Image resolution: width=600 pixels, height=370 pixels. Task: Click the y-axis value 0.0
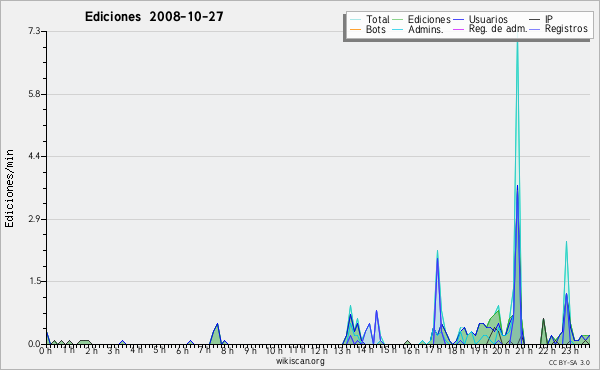pyautogui.click(x=34, y=344)
